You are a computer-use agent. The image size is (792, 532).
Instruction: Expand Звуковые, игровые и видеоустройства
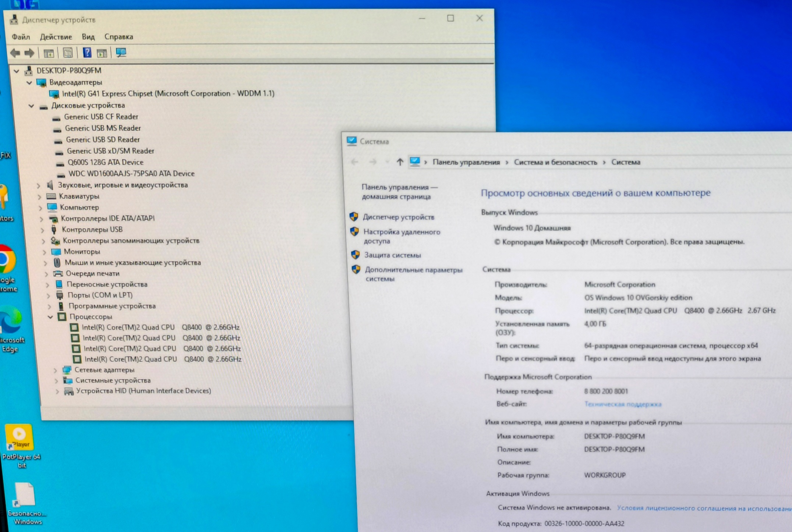tap(38, 185)
